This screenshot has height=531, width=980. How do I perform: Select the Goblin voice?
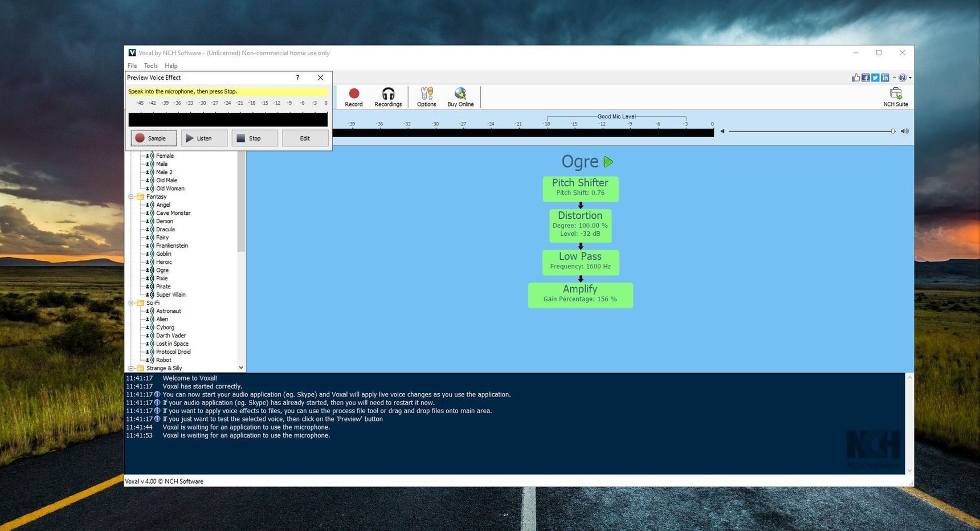164,254
